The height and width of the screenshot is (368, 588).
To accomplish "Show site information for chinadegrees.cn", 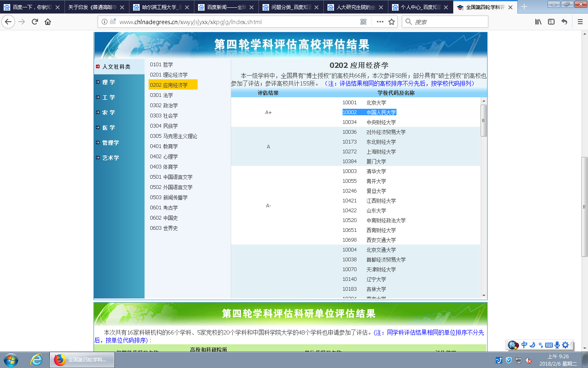I will coord(105,22).
